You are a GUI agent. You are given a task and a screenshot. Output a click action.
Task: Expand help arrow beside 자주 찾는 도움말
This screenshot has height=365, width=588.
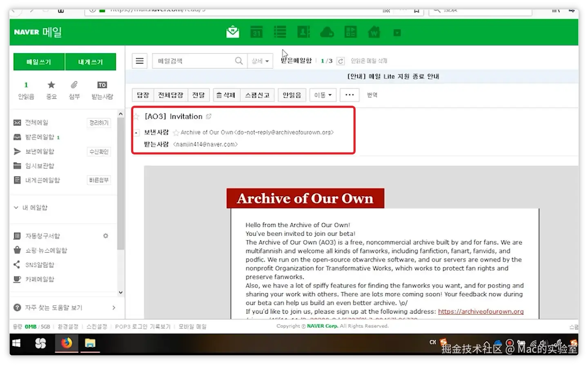click(114, 307)
